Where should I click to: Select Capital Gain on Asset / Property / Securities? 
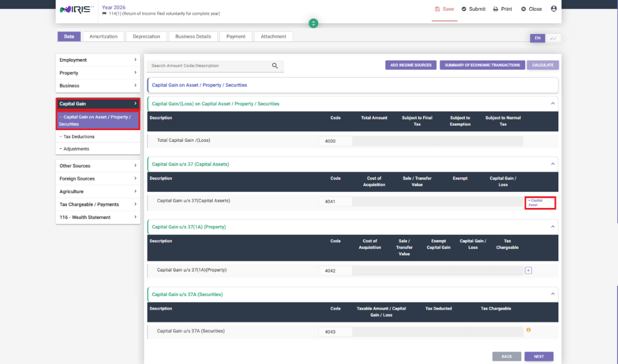(98, 120)
